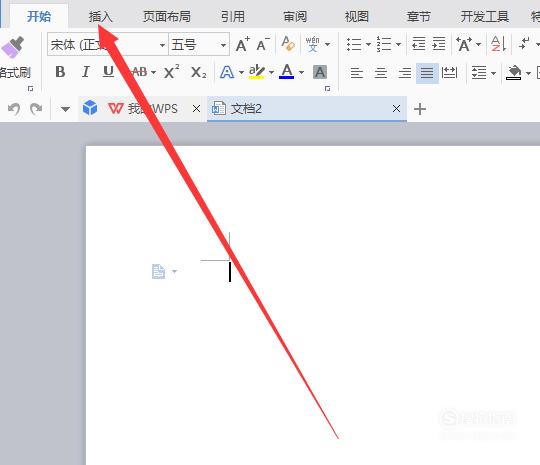Viewport: 540px width, 465px height.
Task: Switch to 文档2 document tab
Action: (307, 109)
